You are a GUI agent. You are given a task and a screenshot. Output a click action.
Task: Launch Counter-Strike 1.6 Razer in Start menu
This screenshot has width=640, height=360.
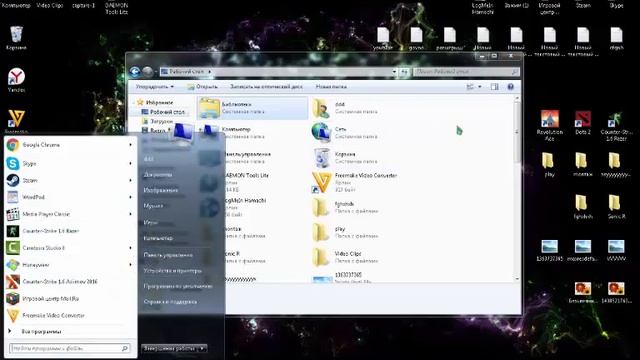(69, 231)
